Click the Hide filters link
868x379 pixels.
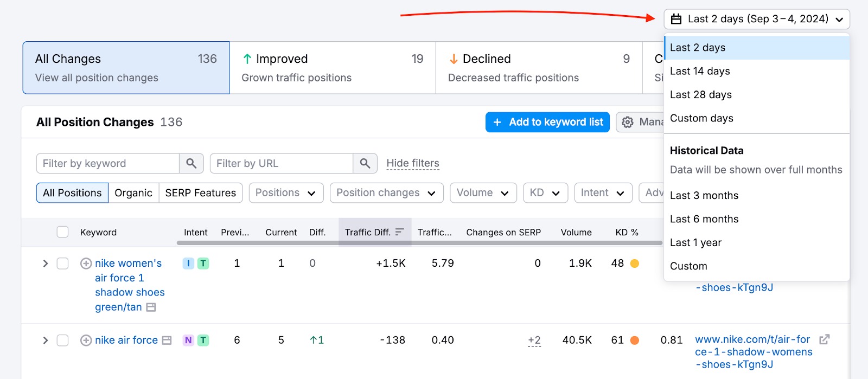tap(413, 163)
